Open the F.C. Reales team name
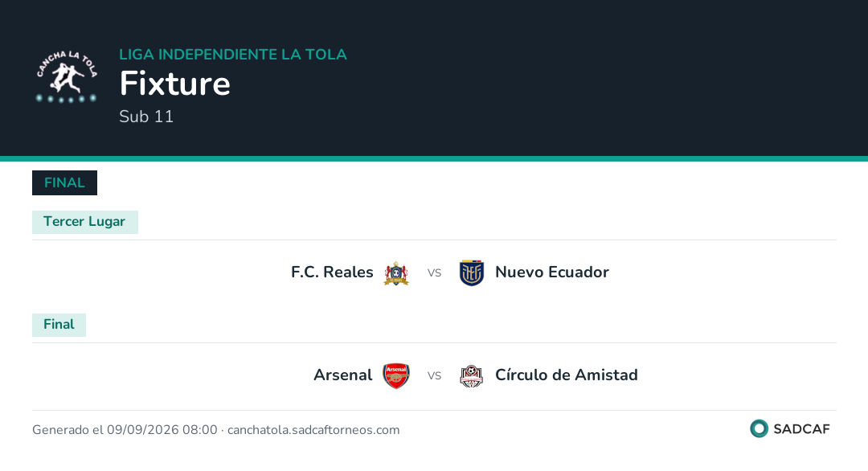The image size is (868, 471). pos(332,272)
